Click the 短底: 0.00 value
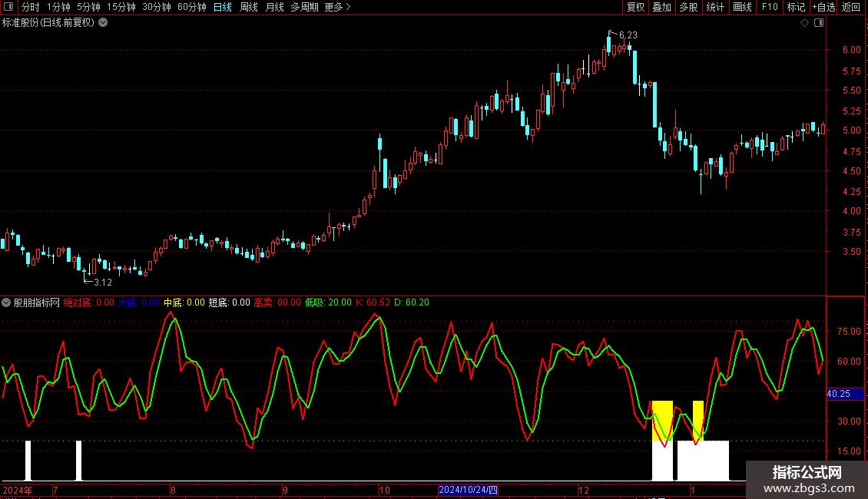 tap(229, 302)
